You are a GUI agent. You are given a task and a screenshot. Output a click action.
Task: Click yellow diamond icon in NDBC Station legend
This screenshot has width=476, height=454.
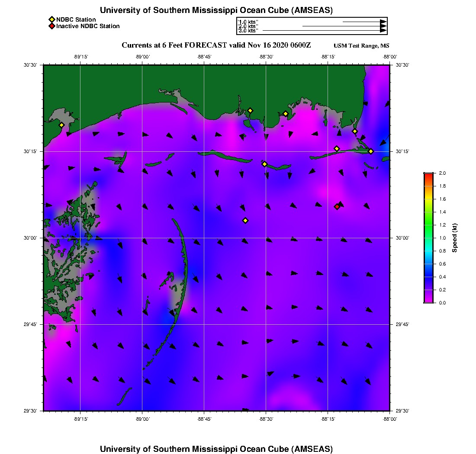click(51, 19)
